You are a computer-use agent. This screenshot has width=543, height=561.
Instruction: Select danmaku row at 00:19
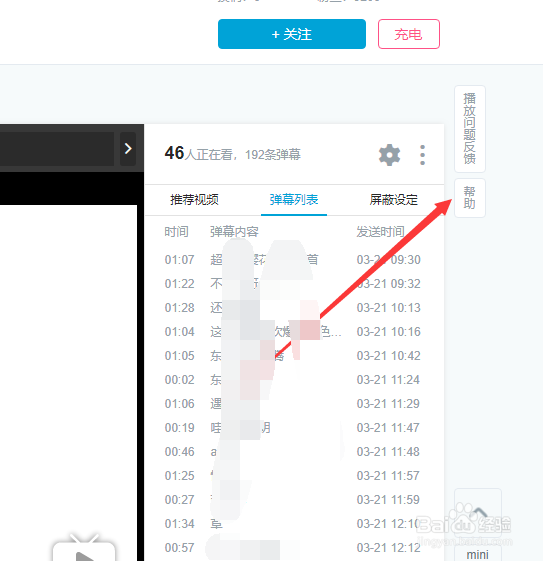coord(294,428)
